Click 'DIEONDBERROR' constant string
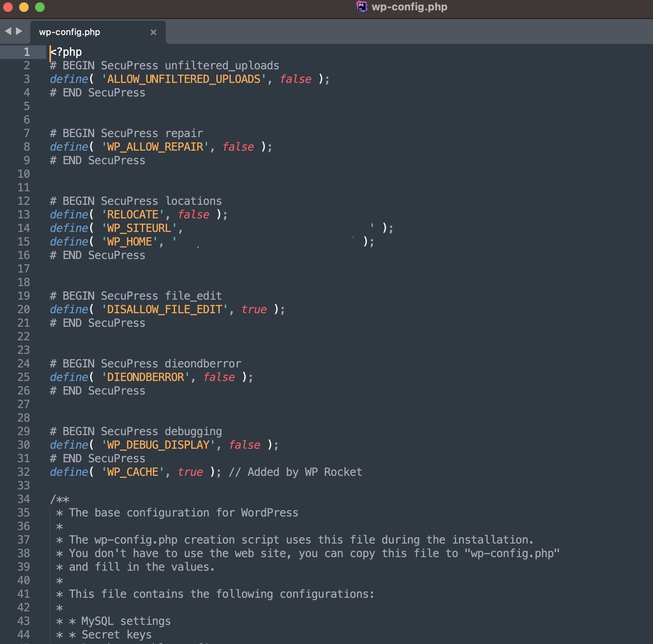Image resolution: width=653 pixels, height=644 pixels. click(x=146, y=377)
